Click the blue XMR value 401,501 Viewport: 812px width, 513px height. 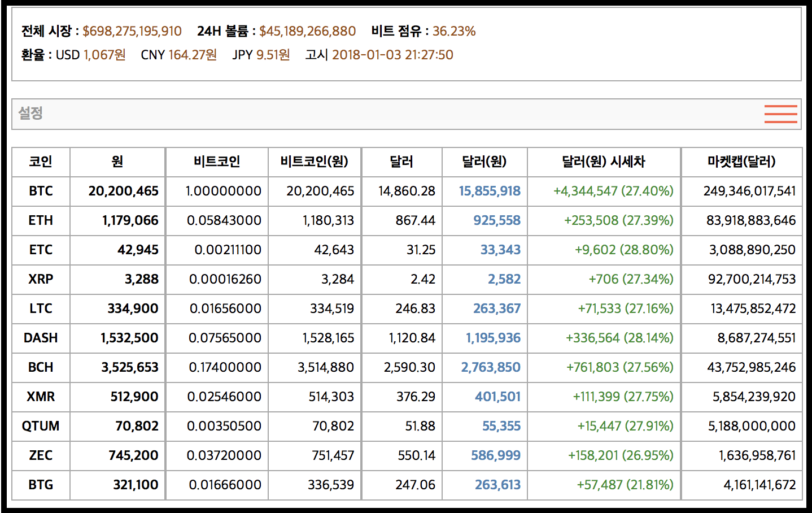[x=498, y=397]
